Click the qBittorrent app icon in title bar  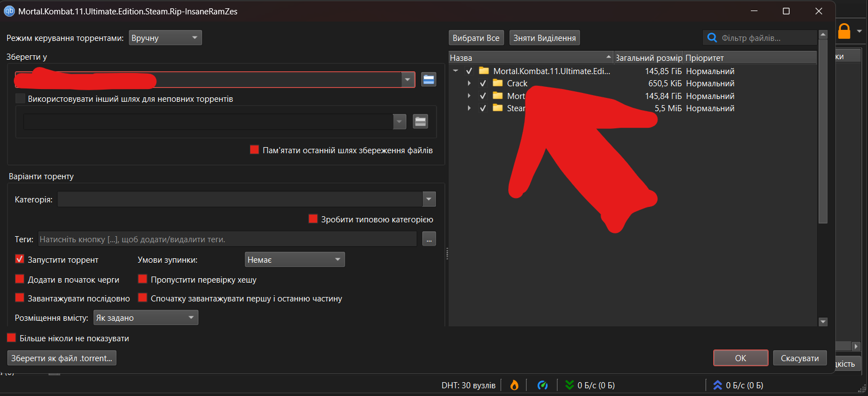pyautogui.click(x=9, y=11)
